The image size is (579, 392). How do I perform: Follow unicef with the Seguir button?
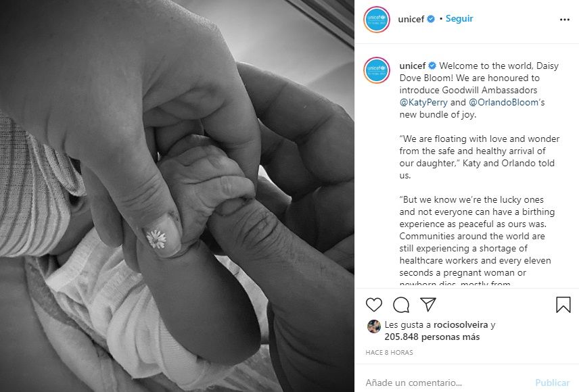(459, 18)
